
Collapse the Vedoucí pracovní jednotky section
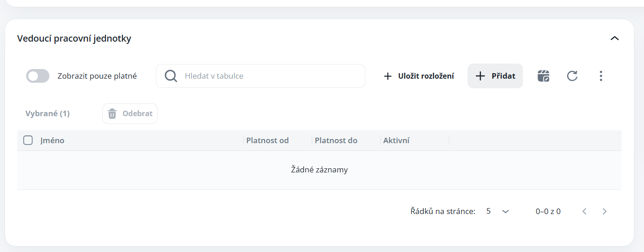[615, 38]
